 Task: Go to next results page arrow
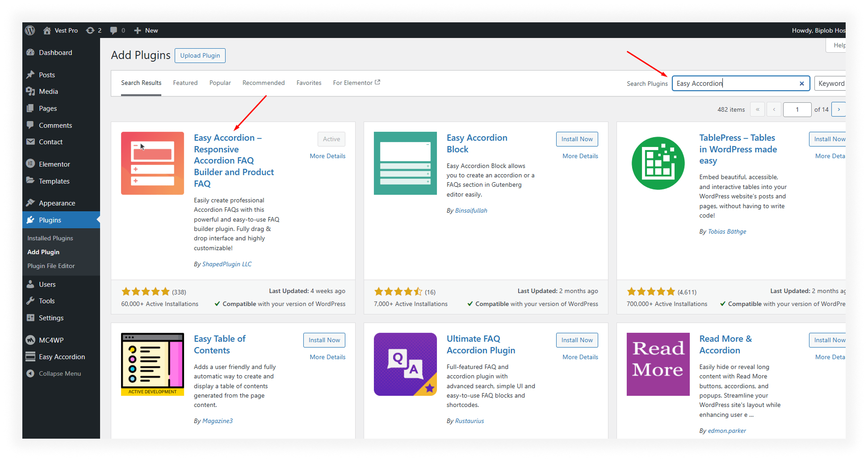point(839,109)
